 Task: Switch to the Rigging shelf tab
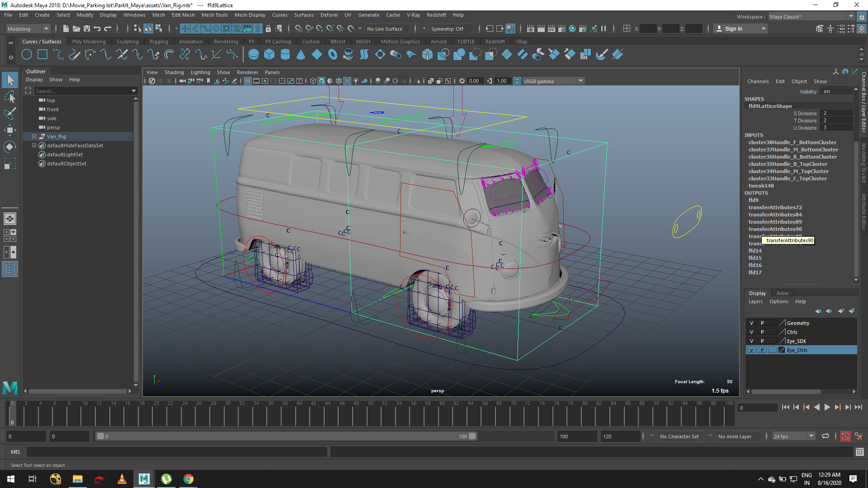[x=159, y=41]
